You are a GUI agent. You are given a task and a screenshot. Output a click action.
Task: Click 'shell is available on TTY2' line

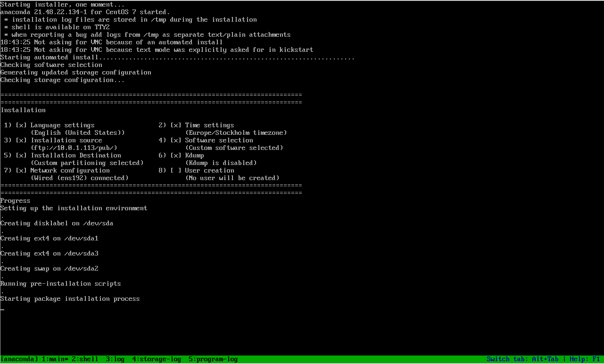coord(57,27)
